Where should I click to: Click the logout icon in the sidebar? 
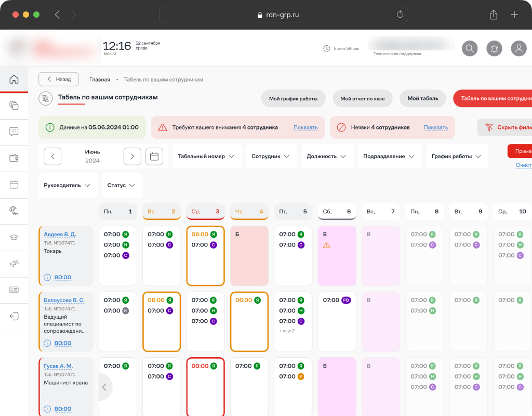(14, 316)
